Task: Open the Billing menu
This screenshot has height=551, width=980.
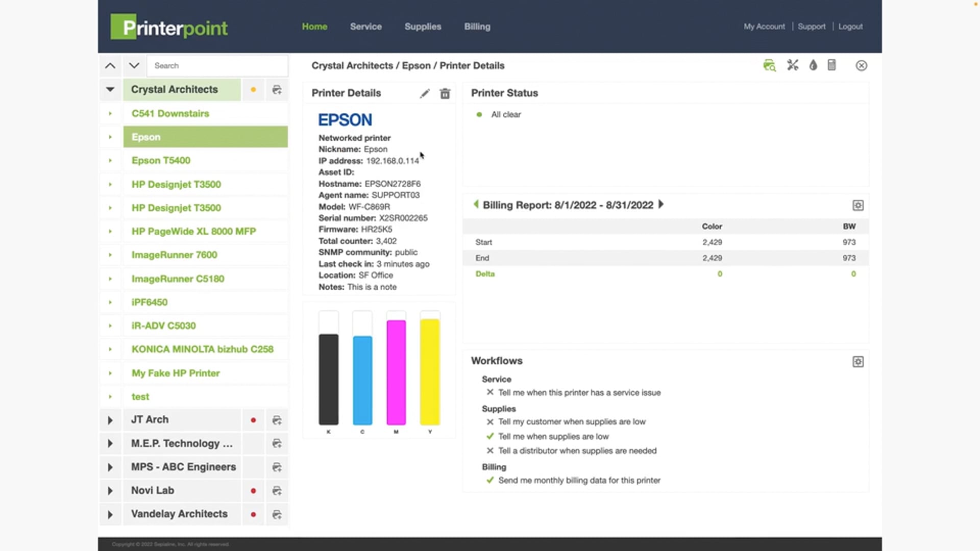Action: click(477, 27)
